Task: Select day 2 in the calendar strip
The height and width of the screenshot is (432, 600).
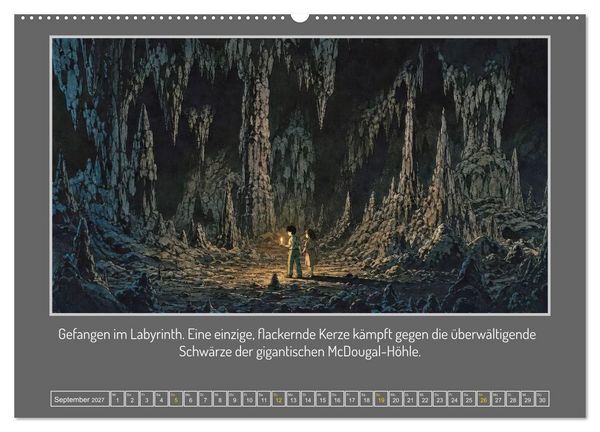Action: point(132,399)
